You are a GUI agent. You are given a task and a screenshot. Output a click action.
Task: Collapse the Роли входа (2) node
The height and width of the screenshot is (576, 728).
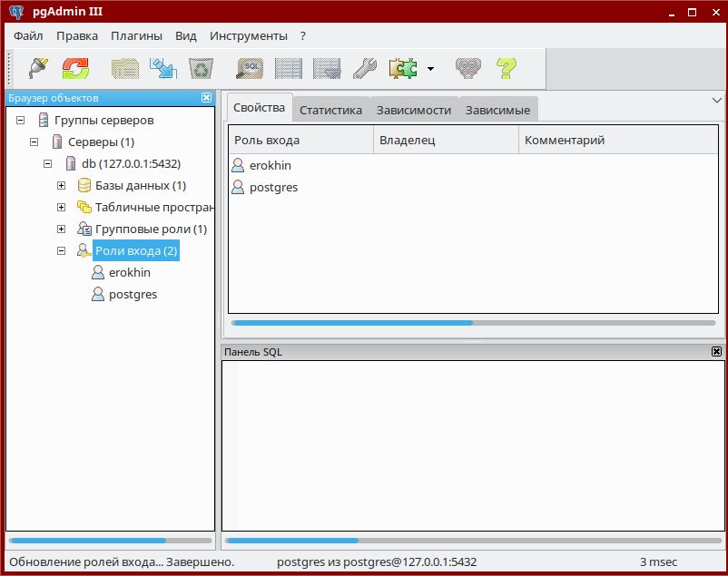62,250
